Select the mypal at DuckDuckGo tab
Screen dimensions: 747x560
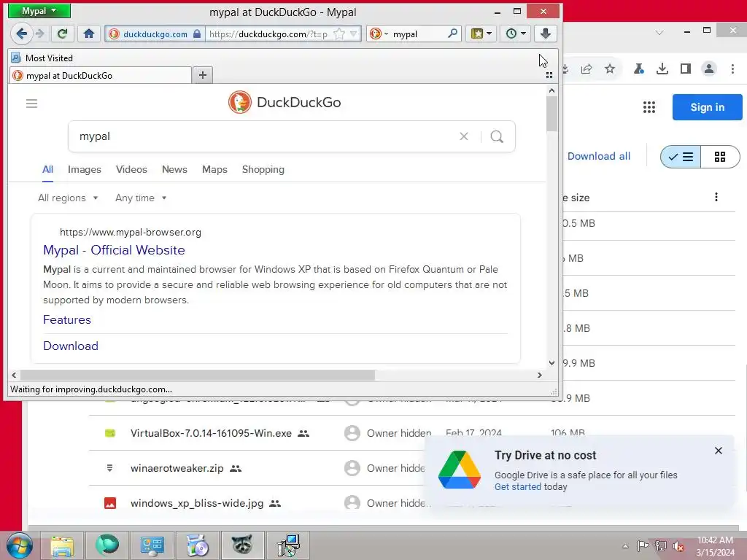(x=100, y=75)
